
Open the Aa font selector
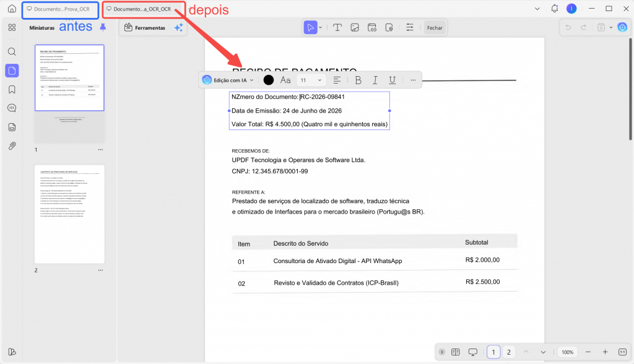coord(285,80)
